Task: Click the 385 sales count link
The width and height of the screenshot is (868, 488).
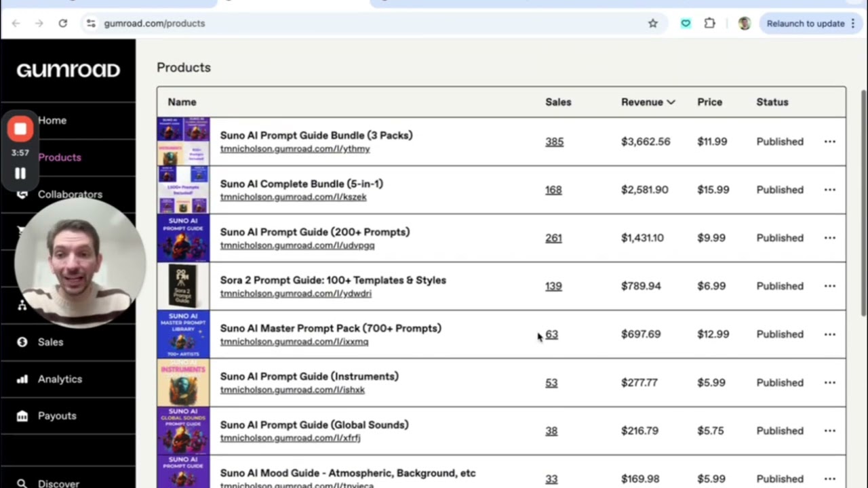Action: click(554, 142)
